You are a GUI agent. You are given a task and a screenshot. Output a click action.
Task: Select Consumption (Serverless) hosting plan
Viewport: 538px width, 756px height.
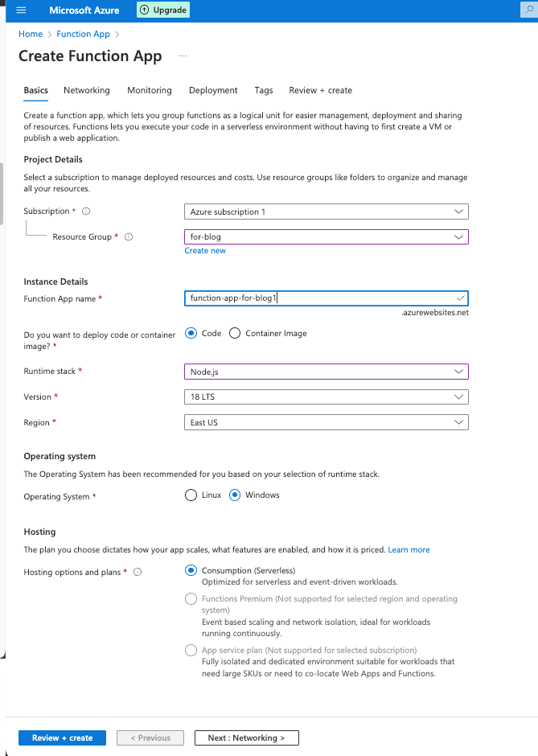pos(189,570)
